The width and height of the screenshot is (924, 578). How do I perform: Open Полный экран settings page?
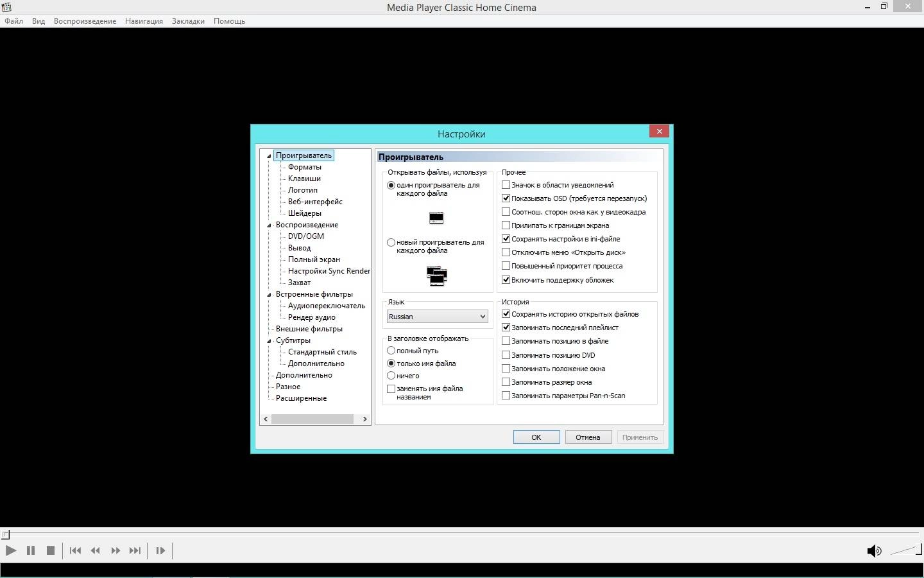[314, 259]
